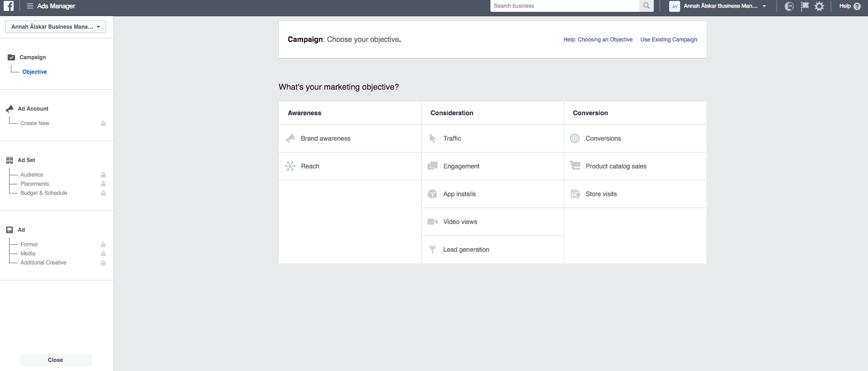The height and width of the screenshot is (371, 868).
Task: Open the Ads Manager hamburger menu
Action: 30,6
